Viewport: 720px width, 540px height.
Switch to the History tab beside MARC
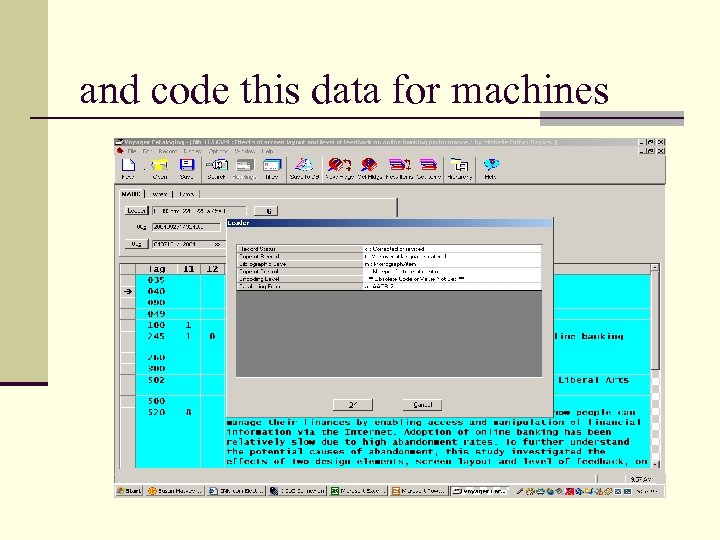159,194
